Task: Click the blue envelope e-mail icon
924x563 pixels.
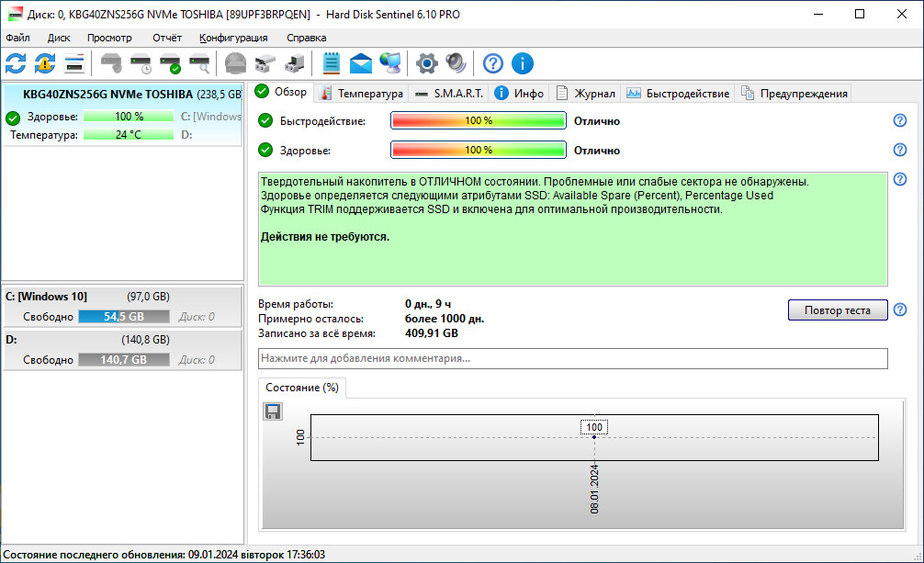Action: click(361, 63)
